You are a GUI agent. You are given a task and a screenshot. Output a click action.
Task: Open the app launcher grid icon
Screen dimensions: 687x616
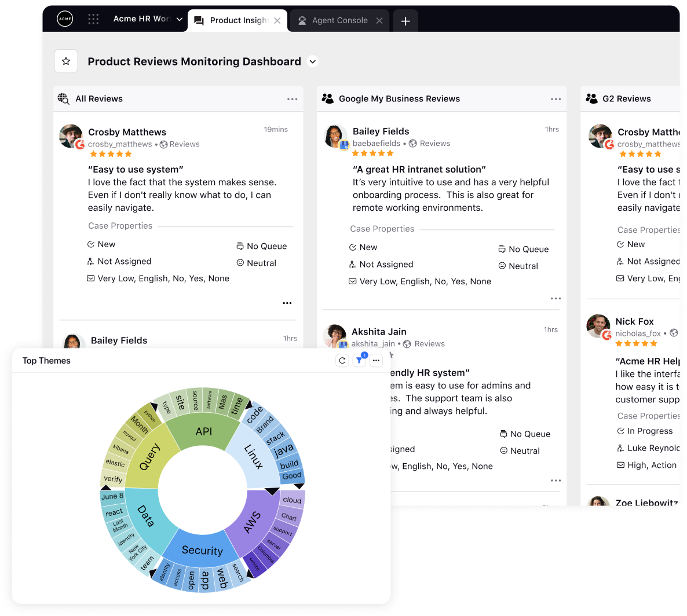(93, 19)
